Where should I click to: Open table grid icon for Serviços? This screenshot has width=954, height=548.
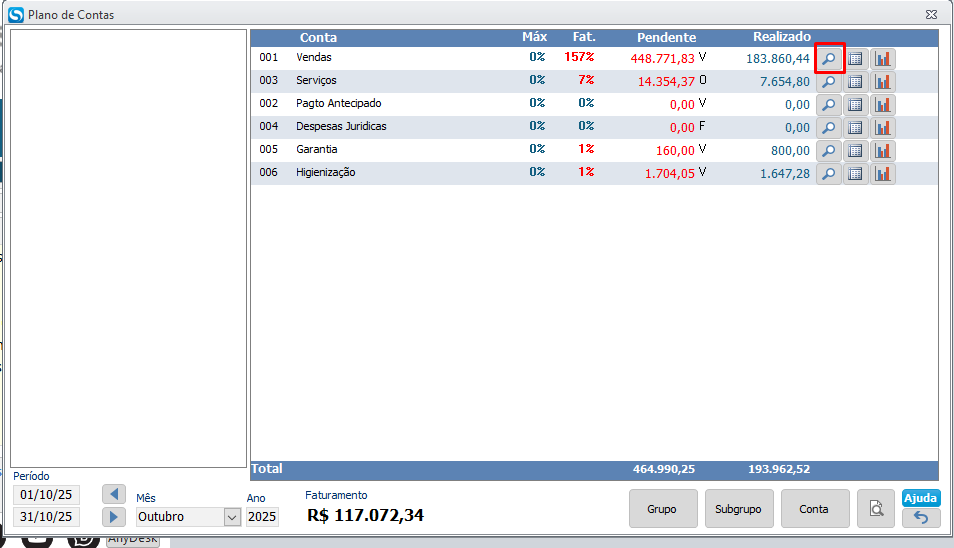tap(856, 82)
